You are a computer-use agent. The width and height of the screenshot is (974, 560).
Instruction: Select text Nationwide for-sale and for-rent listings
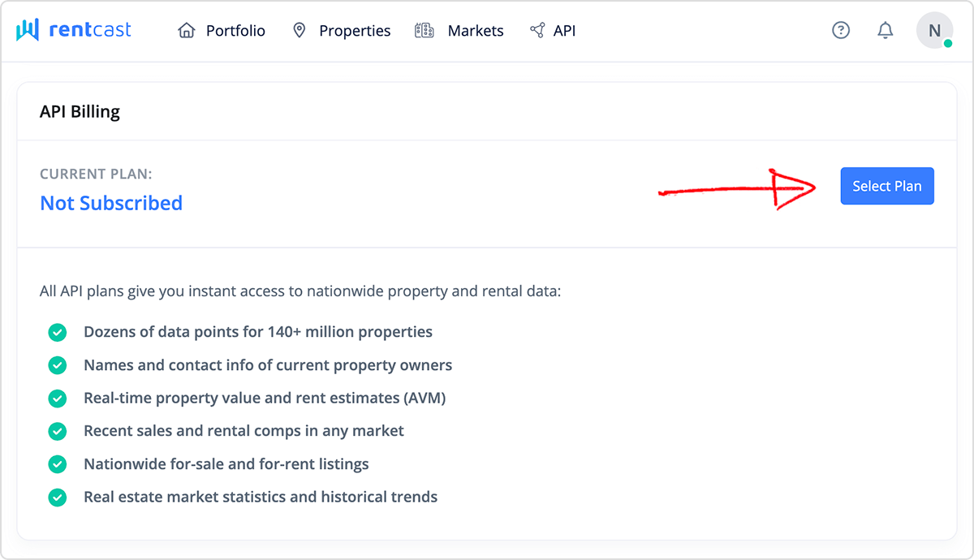pyautogui.click(x=226, y=464)
